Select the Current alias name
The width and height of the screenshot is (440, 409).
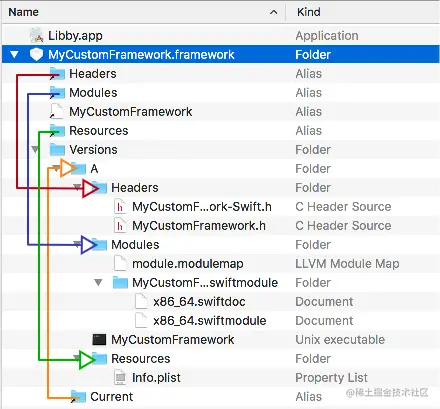[x=111, y=396]
